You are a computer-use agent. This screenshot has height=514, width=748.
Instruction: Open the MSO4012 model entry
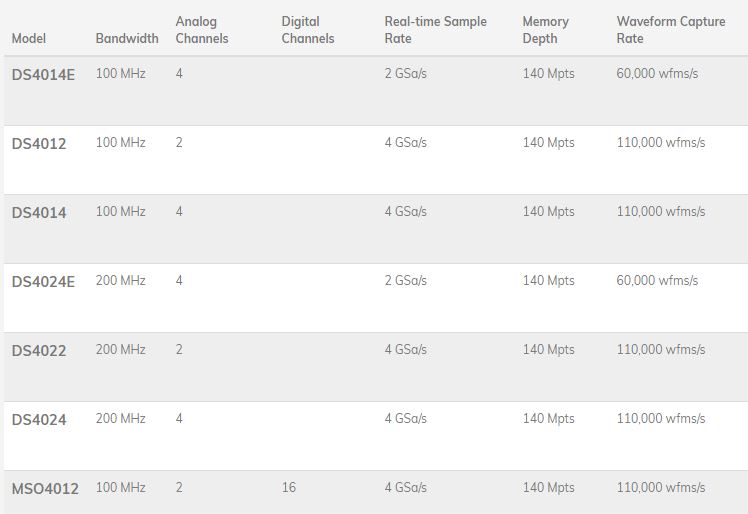click(45, 489)
